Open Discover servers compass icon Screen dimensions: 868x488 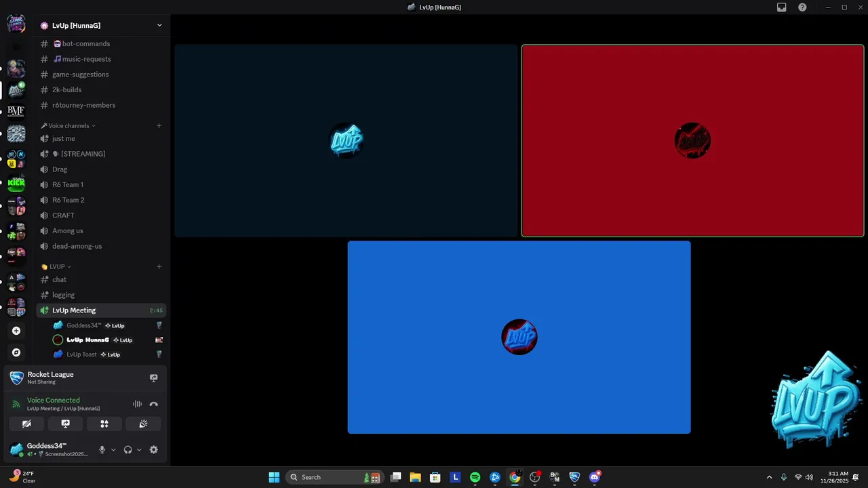click(x=16, y=352)
